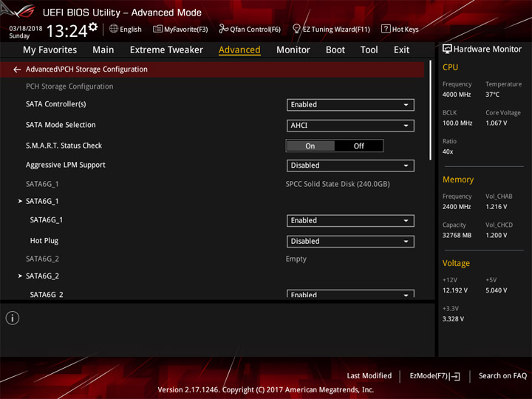
Task: Click the MyFavorite list icon
Action: [157, 29]
